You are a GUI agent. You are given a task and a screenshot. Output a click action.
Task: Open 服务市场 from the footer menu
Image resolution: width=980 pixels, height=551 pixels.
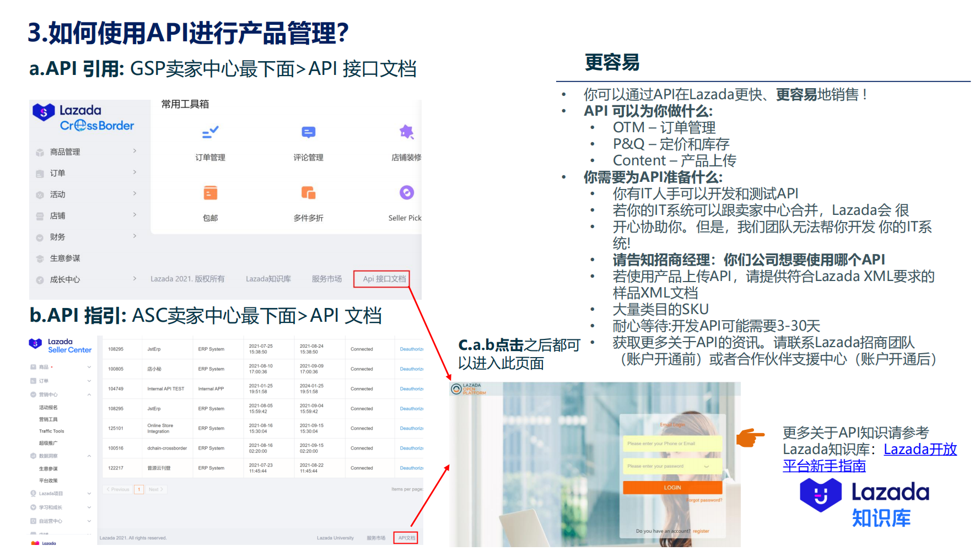click(x=327, y=279)
